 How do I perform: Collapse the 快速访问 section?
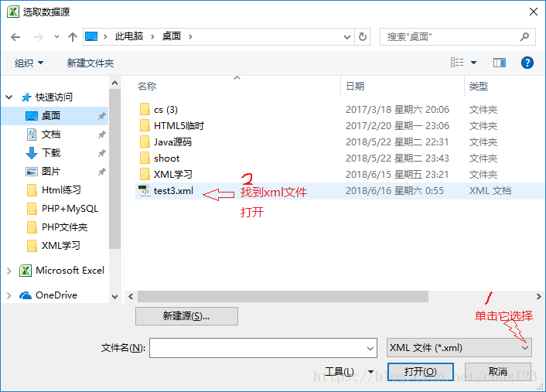coord(9,97)
